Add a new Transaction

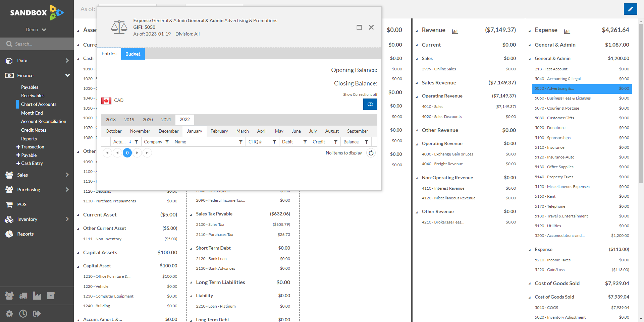click(x=30, y=147)
